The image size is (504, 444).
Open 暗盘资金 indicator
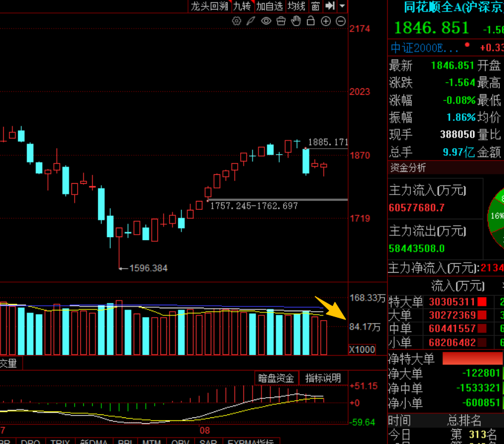[x=276, y=378]
